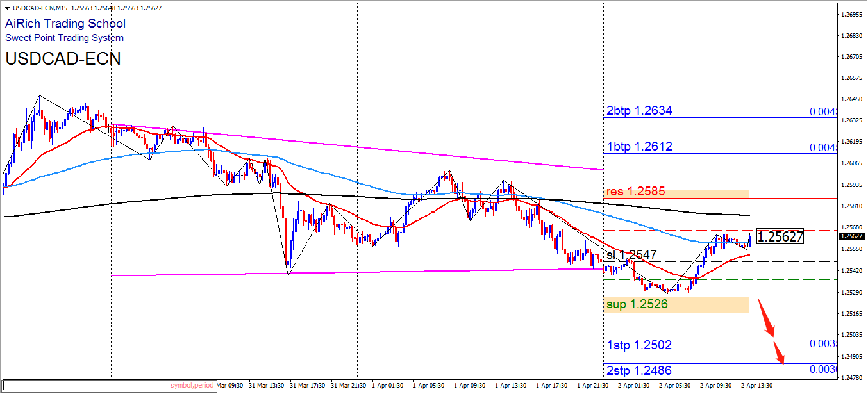Image resolution: width=868 pixels, height=394 pixels.
Task: Click the 'sl 1.2547' stop loss label
Action: click(630, 254)
